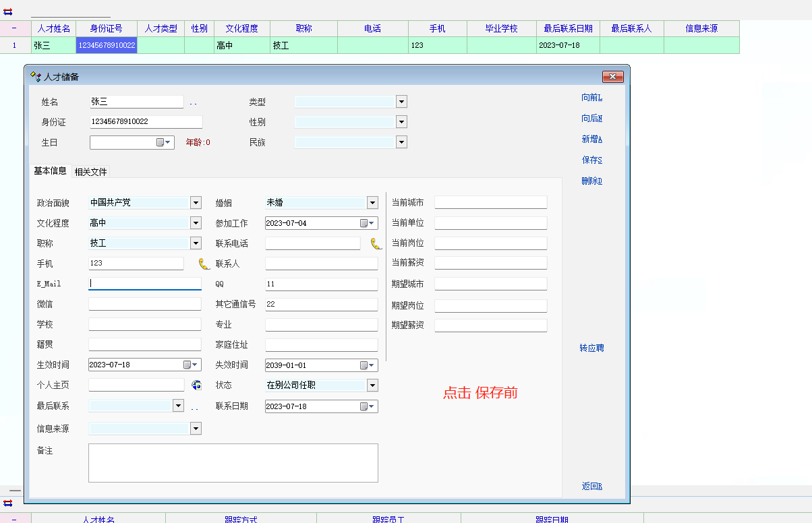812x523 pixels.
Task: Click into the 备注 text area
Action: coord(233,462)
